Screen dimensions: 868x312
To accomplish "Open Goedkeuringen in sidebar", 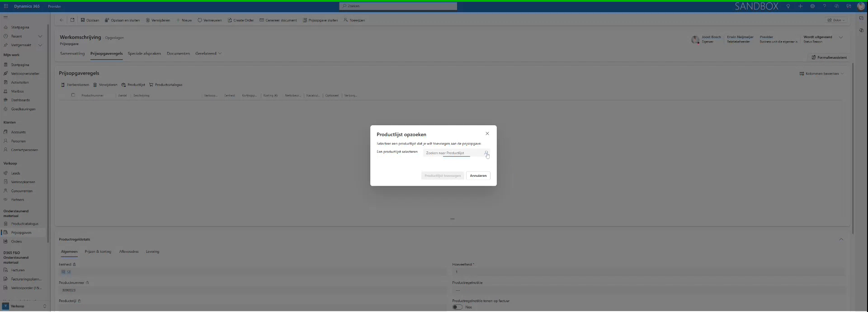I will pyautogui.click(x=23, y=109).
